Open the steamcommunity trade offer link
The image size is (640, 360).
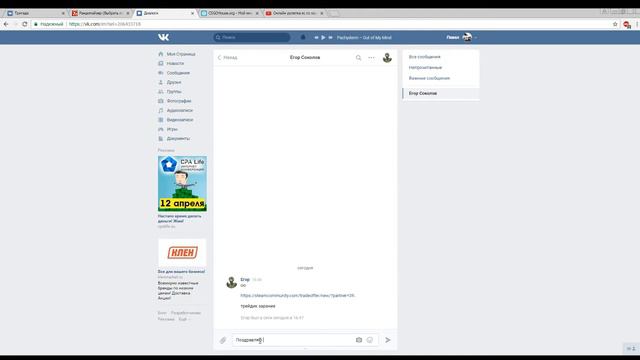[x=298, y=295]
